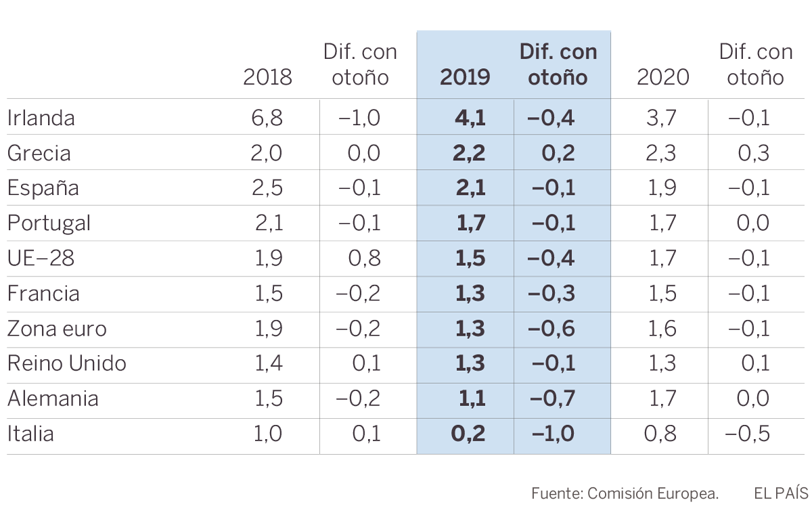Select the Italia row label

[x=30, y=434]
